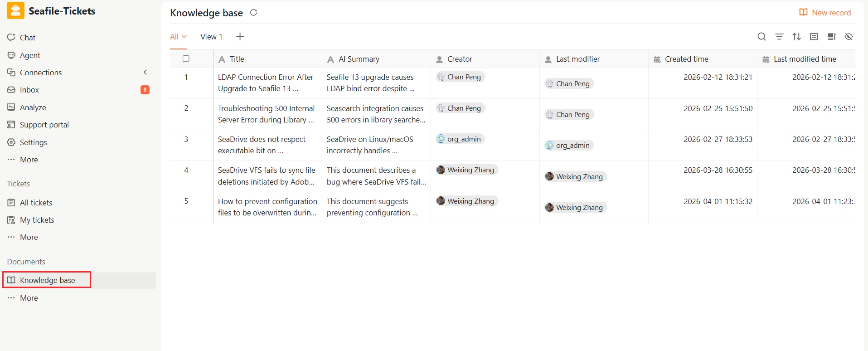Open the hide columns eye icon
This screenshot has width=868, height=351.
849,37
